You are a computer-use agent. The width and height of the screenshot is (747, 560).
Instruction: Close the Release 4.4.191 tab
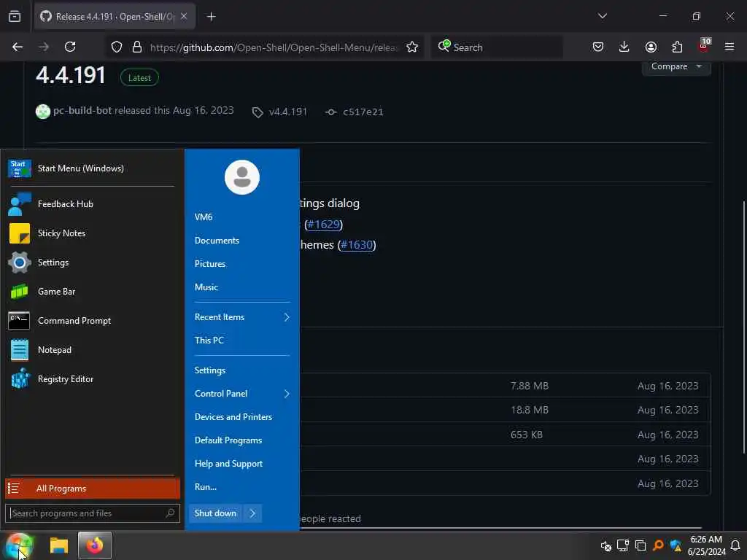(x=184, y=17)
